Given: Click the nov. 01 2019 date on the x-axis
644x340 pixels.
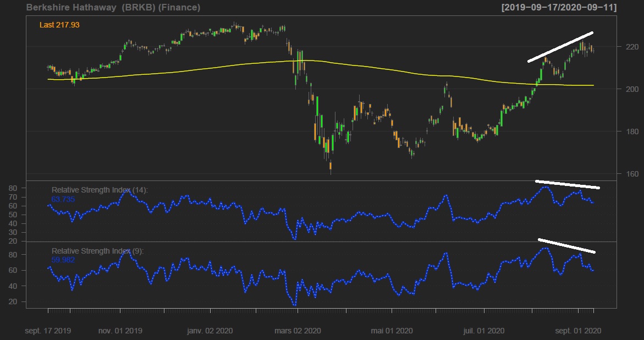Looking at the screenshot, I should tap(121, 331).
